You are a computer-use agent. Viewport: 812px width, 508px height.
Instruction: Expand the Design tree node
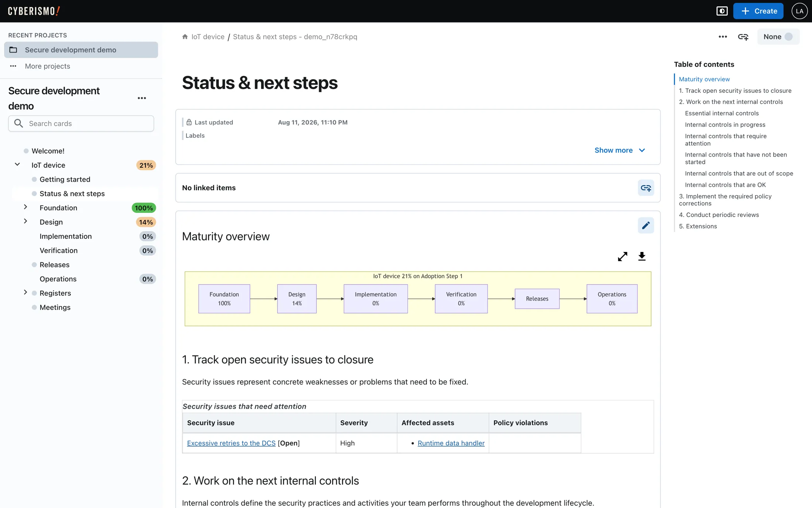pos(25,221)
